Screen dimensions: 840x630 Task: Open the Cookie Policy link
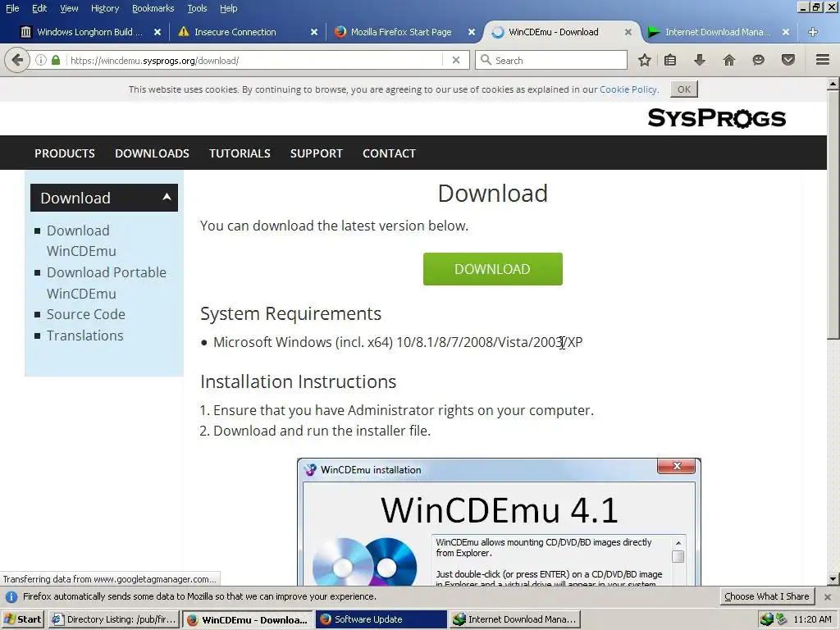628,89
